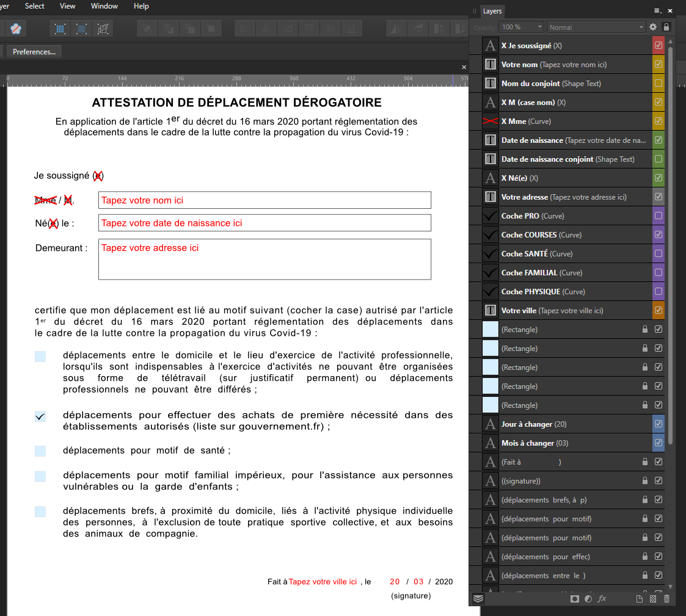
Task: Select the X M (case nom) layer
Action: pyautogui.click(x=567, y=103)
